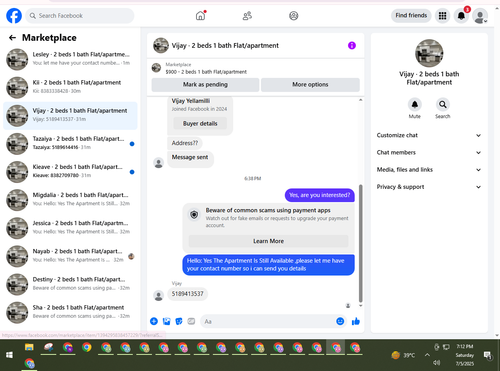Open Tazaiya's unread conversation
This screenshot has height=371, width=500.
[x=70, y=144]
